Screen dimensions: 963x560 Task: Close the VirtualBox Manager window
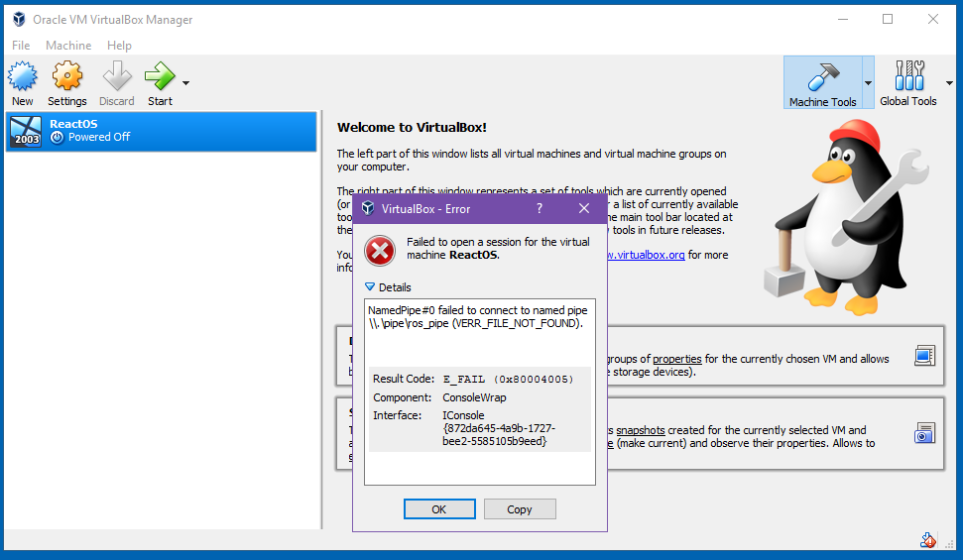click(933, 19)
